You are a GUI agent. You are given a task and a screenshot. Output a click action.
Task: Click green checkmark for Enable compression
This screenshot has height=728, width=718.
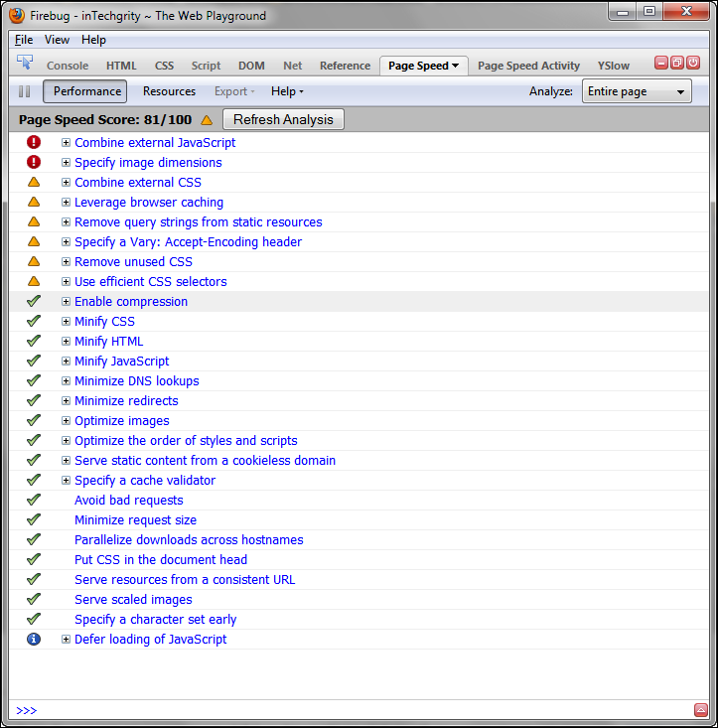[34, 301]
